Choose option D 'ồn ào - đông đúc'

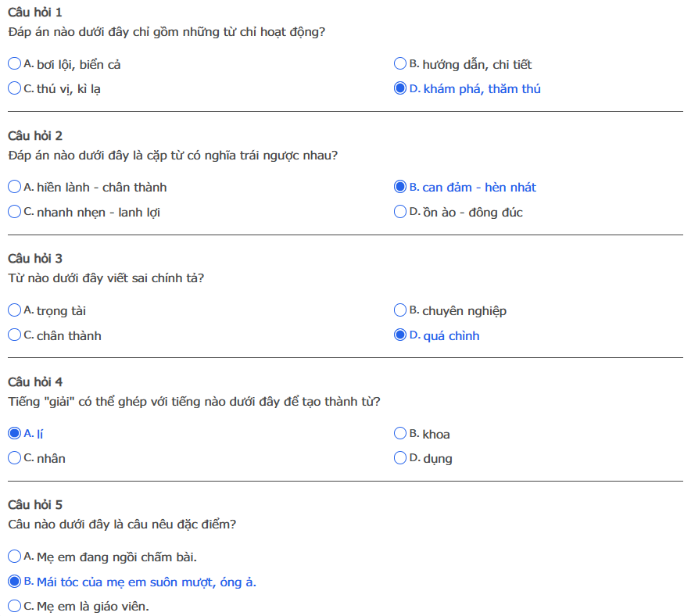400,212
